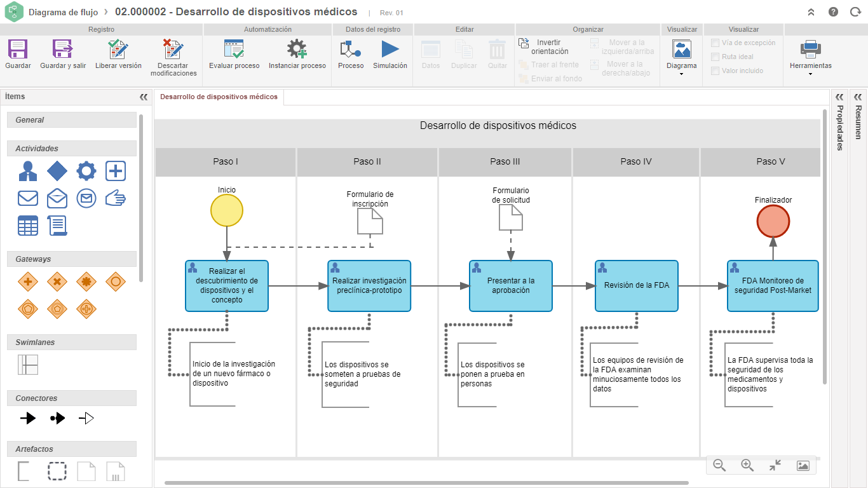This screenshot has height=488, width=868.
Task: Select the Inicio start event circle
Action: (227, 210)
